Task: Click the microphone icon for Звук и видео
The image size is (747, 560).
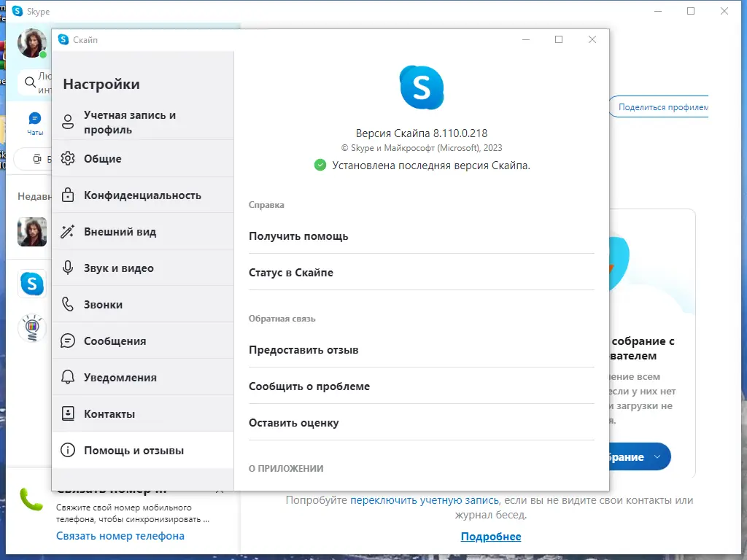Action: [x=68, y=268]
